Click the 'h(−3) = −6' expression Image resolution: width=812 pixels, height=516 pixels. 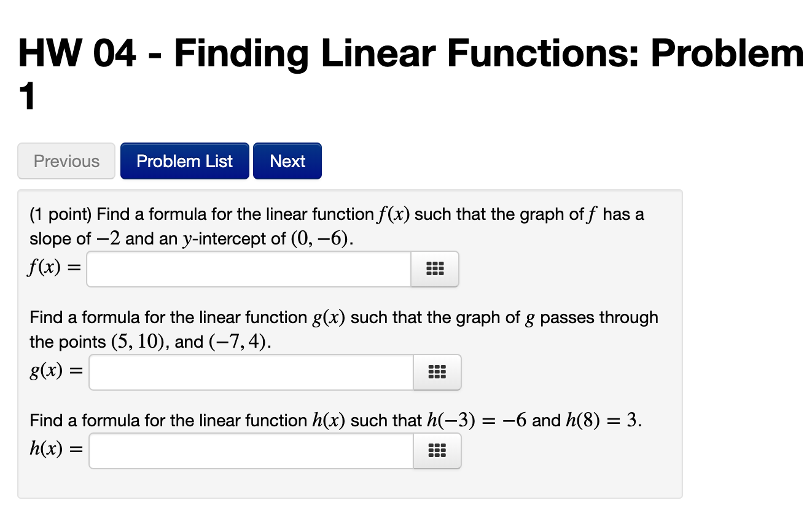tap(477, 421)
